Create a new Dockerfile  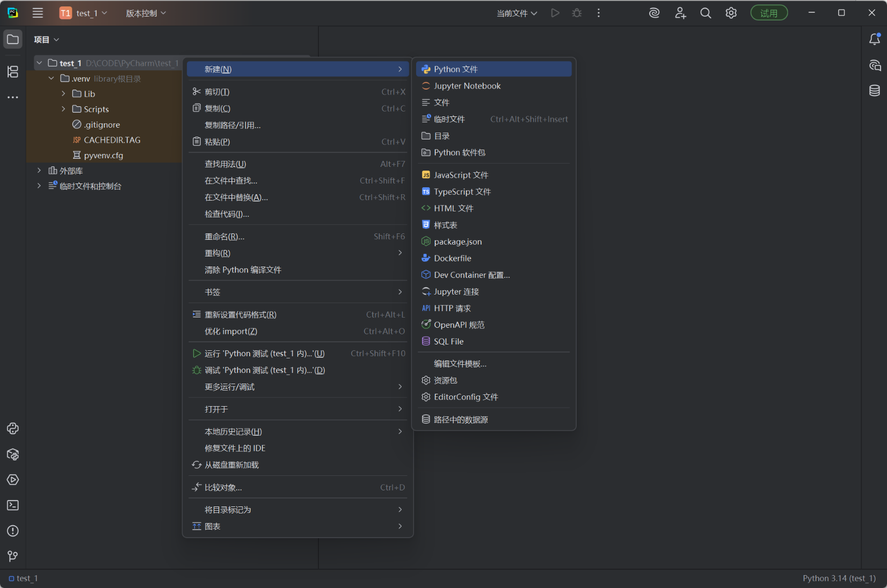click(494, 258)
